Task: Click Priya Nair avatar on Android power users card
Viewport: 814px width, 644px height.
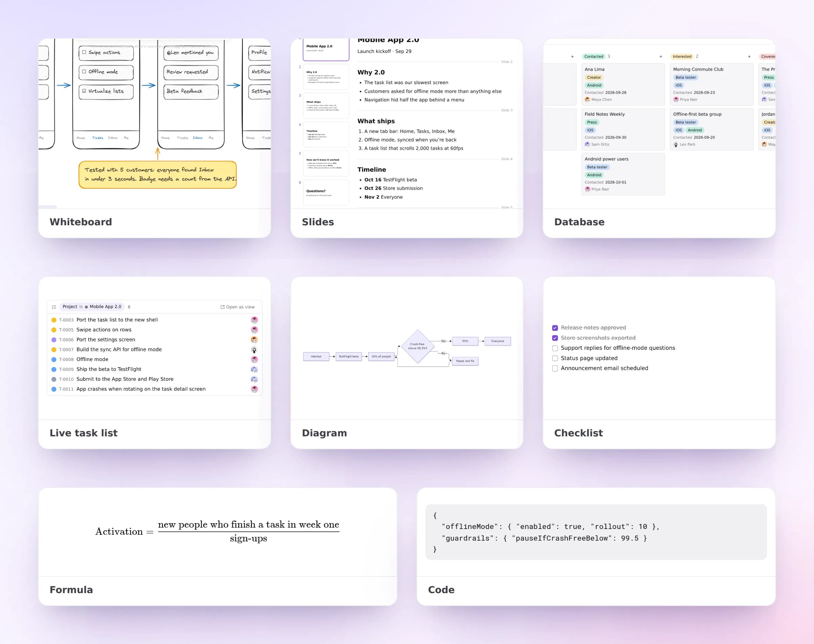Action: coord(587,189)
